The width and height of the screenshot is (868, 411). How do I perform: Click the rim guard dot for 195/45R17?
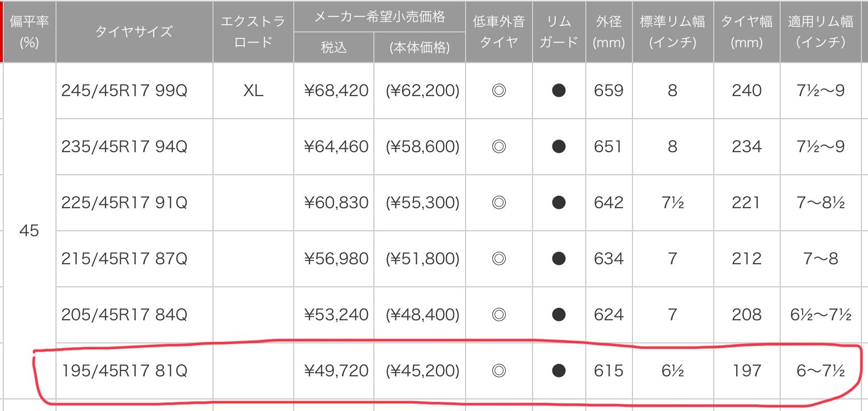tap(559, 371)
